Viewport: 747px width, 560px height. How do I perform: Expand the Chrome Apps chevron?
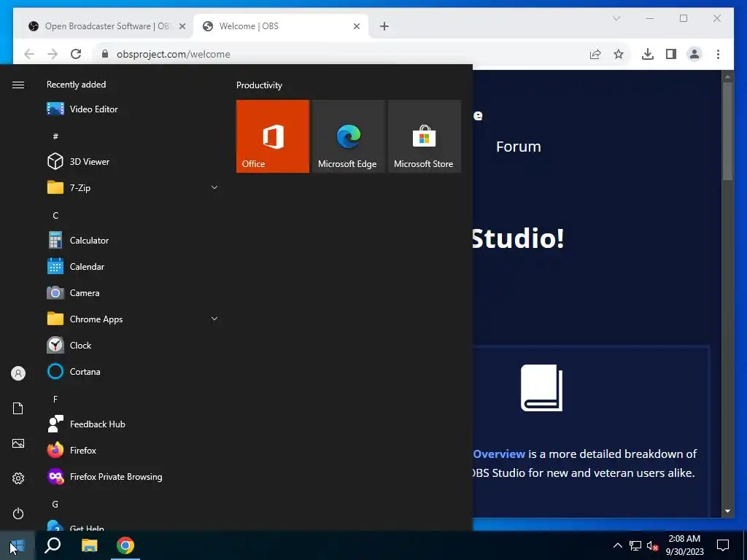point(214,319)
